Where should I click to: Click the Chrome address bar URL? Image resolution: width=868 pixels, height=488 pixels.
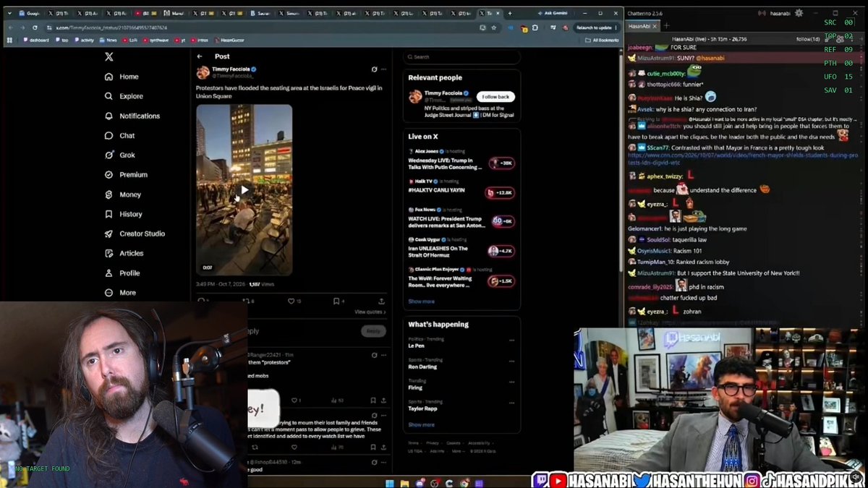[x=112, y=27]
